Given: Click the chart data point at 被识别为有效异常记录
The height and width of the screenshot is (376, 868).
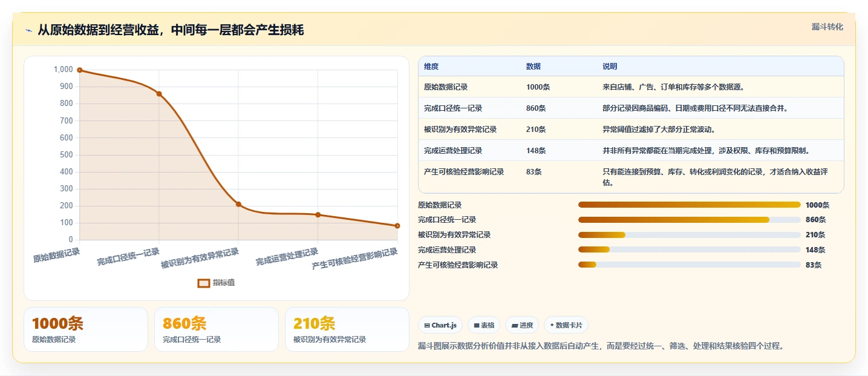Looking at the screenshot, I should (238, 204).
